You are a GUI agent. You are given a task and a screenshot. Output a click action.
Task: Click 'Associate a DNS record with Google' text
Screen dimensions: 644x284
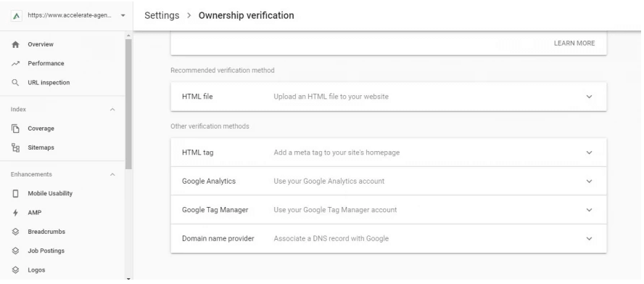click(x=331, y=239)
